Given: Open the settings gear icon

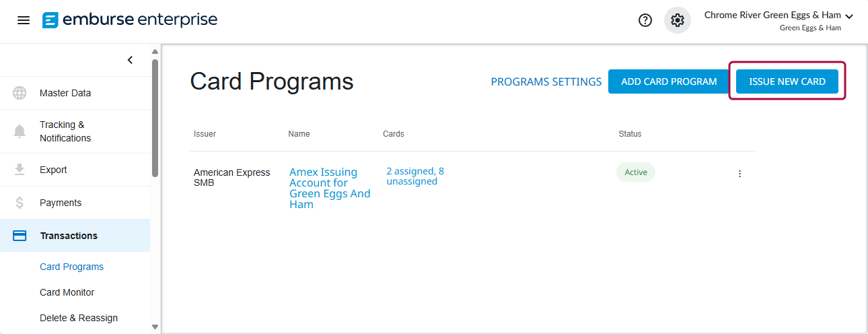Looking at the screenshot, I should coord(678,20).
